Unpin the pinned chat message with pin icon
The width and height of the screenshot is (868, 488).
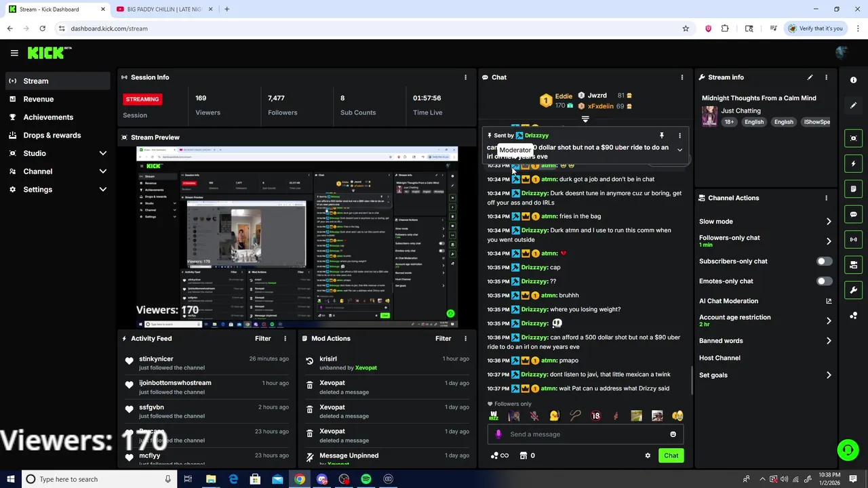click(662, 136)
